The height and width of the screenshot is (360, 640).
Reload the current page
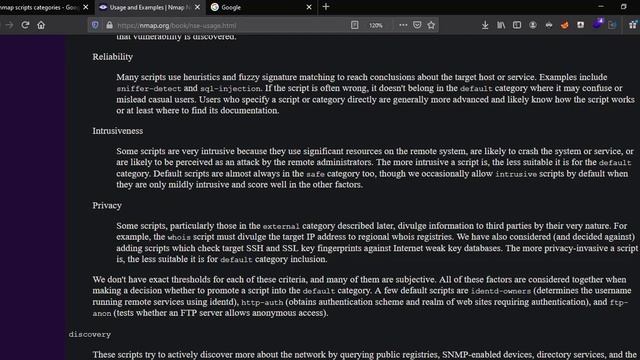pyautogui.click(x=25, y=25)
